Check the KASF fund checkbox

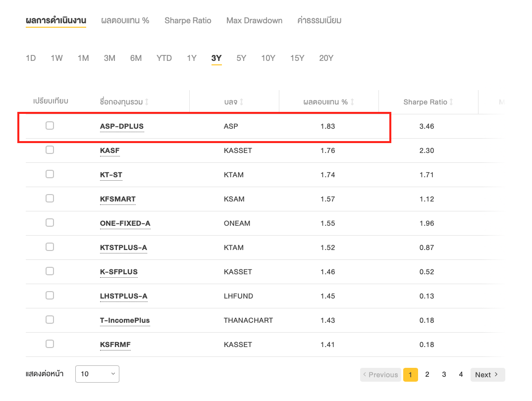[x=50, y=150]
